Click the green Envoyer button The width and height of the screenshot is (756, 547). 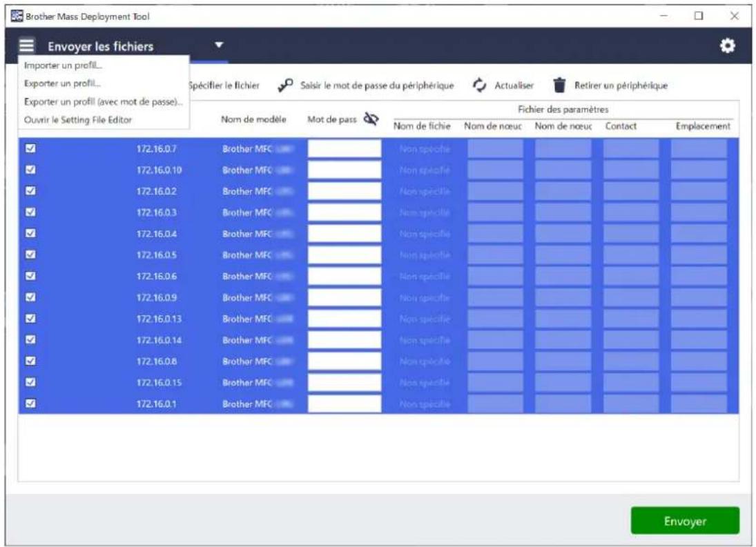point(685,521)
